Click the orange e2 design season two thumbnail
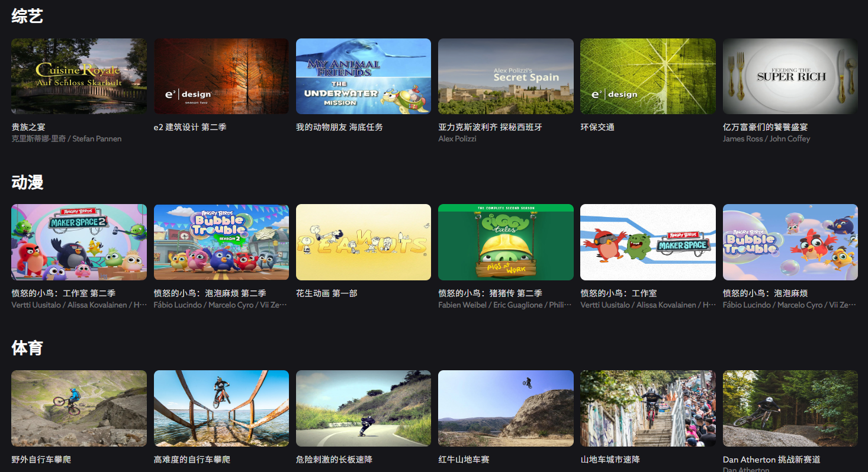 pyautogui.click(x=221, y=76)
